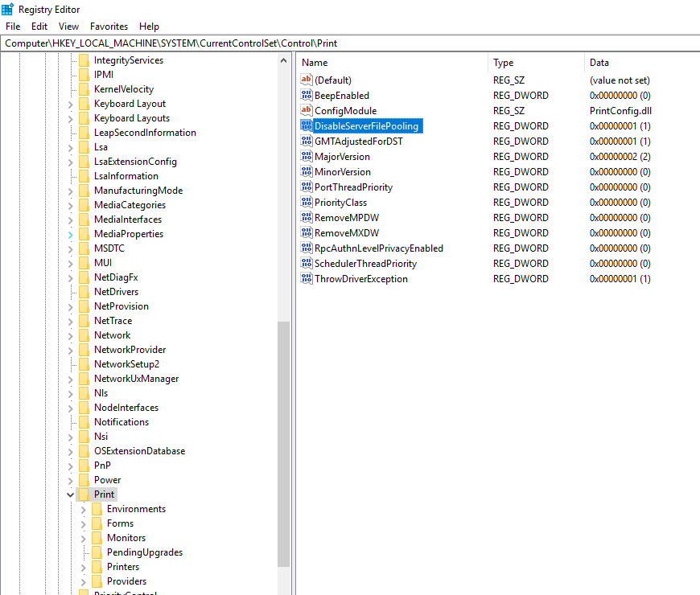The width and height of the screenshot is (700, 595).
Task: Click the DWORD icon next to RpcAuthnLevelPrivacyEnabled
Action: [x=305, y=248]
